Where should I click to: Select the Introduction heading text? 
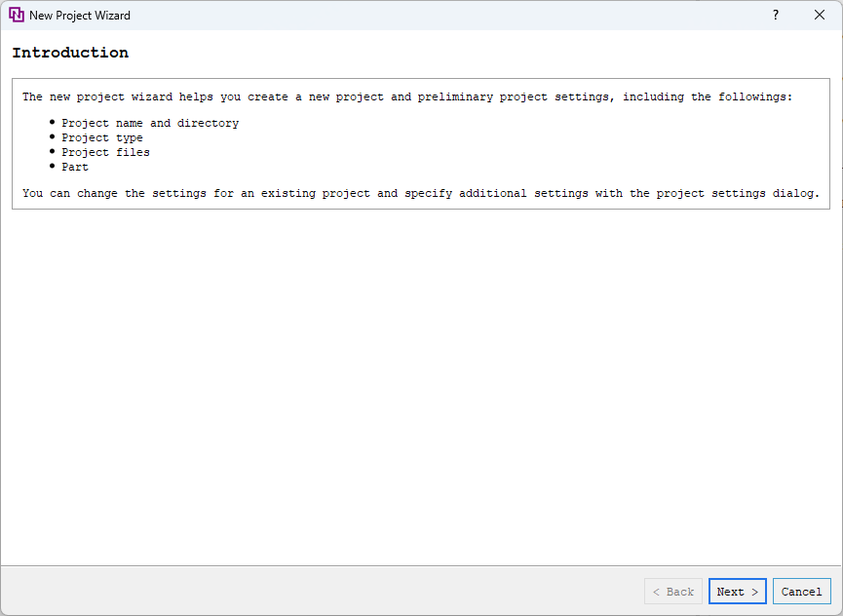70,53
